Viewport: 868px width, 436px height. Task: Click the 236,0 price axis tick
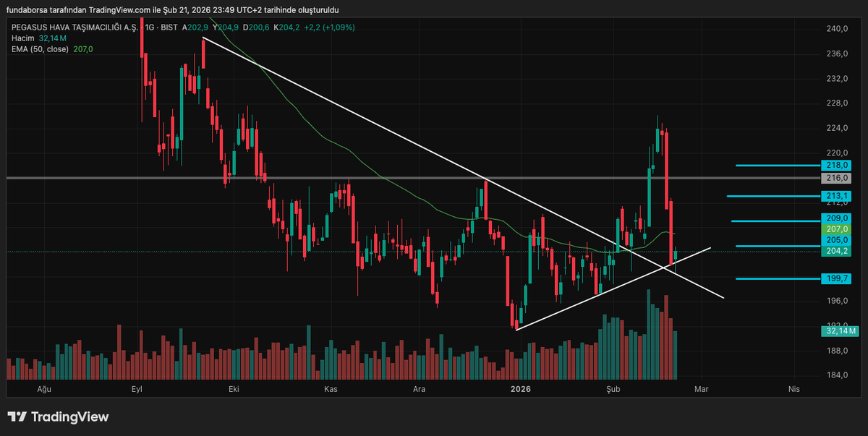point(836,54)
